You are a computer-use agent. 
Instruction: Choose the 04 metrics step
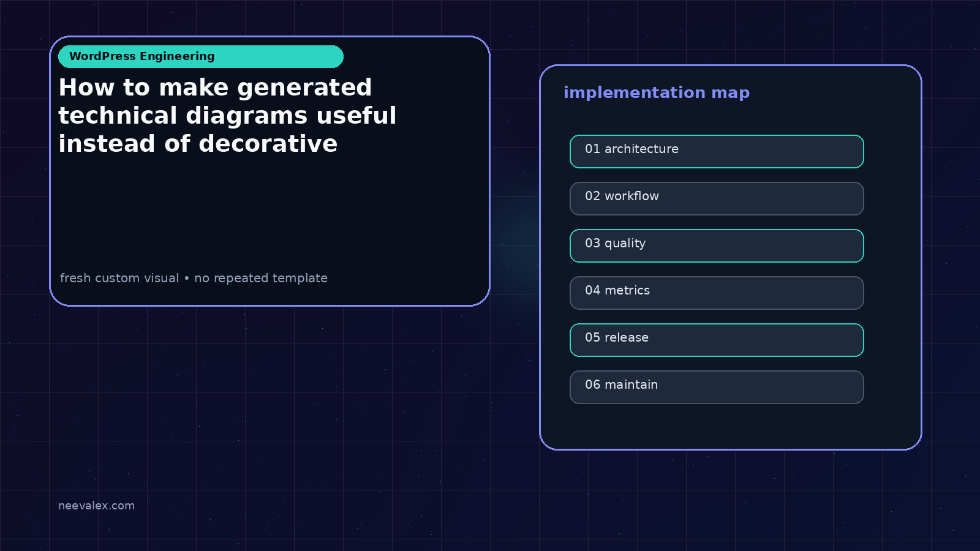click(717, 293)
